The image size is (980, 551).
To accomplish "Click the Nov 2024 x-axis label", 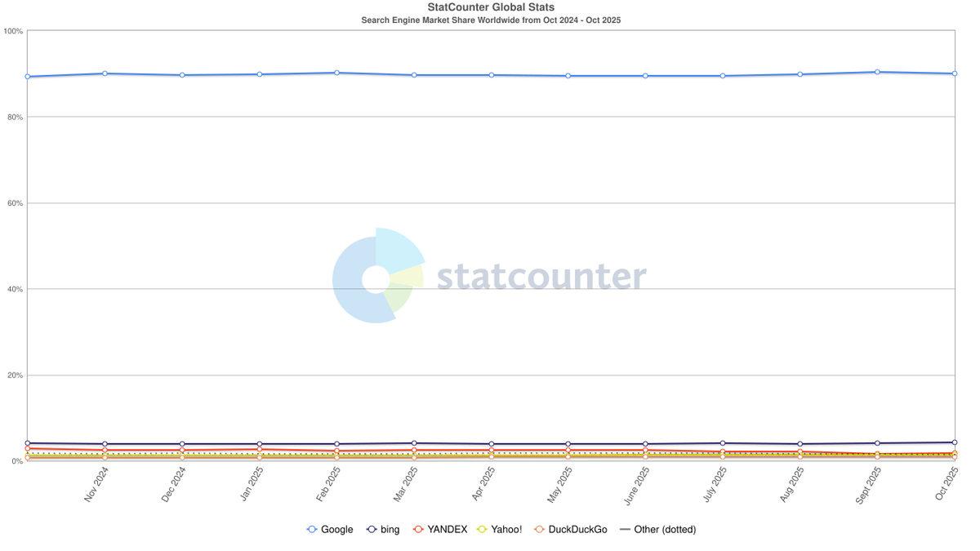I will pyautogui.click(x=96, y=484).
